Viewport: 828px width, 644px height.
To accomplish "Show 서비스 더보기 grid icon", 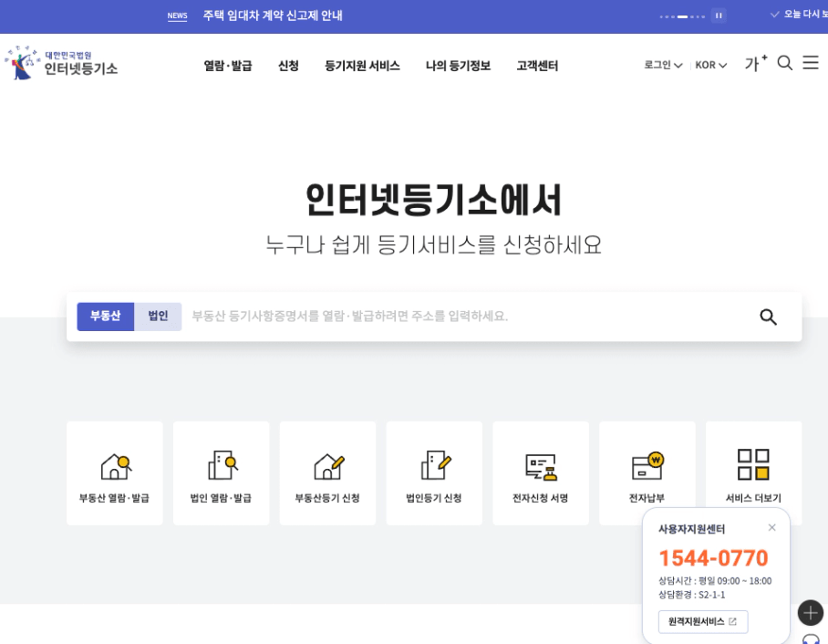I will [753, 466].
